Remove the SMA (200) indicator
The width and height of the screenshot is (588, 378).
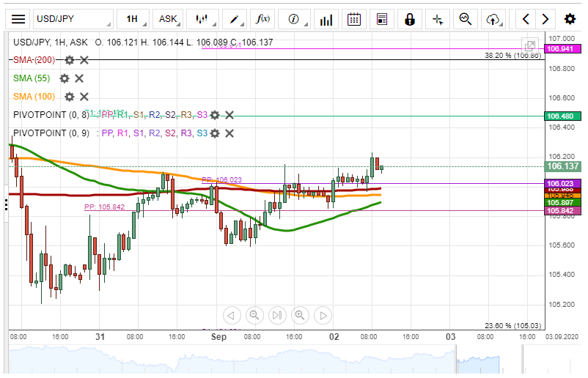(x=84, y=60)
